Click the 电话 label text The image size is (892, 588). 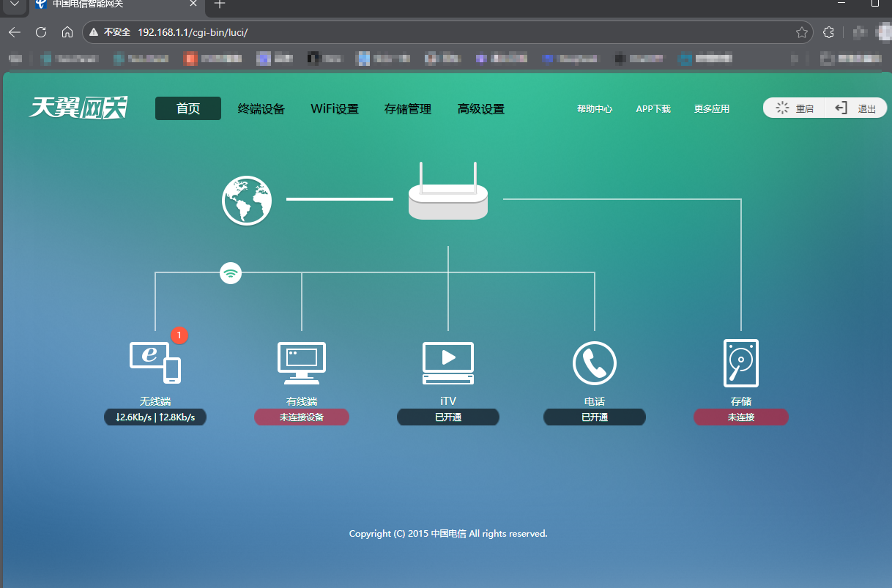pyautogui.click(x=595, y=401)
